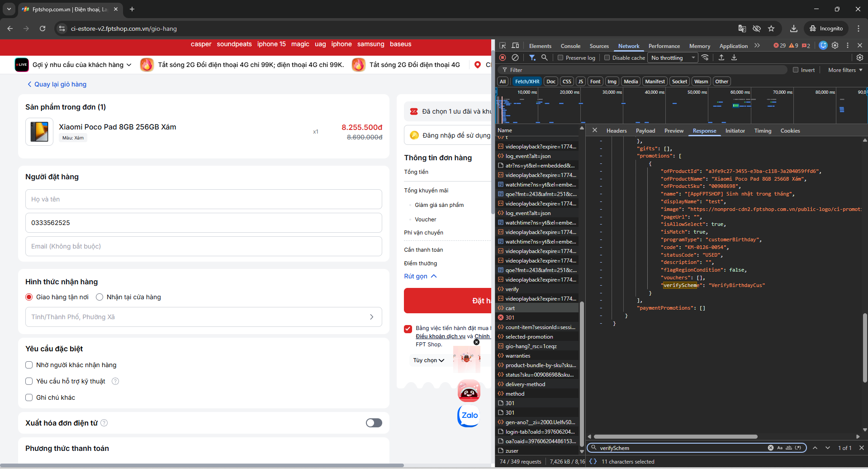
Task: Expand More filters dropdown
Action: pos(845,70)
